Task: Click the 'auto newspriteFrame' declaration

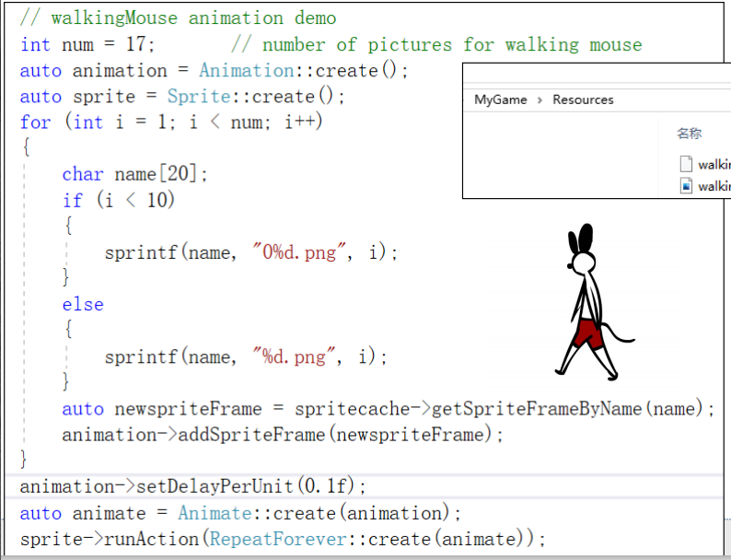Action: pyautogui.click(x=162, y=409)
